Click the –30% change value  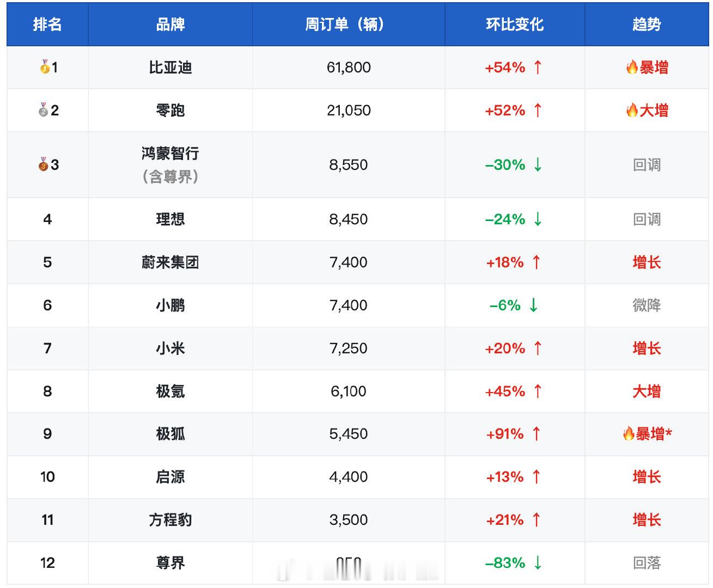(505, 164)
